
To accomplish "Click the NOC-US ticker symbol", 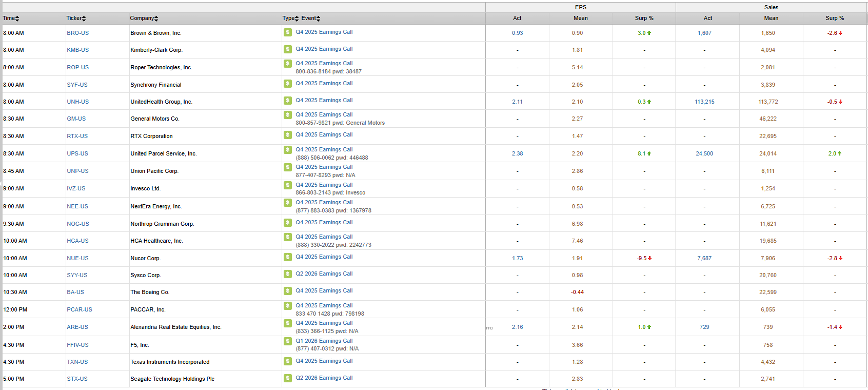I will [x=78, y=224].
